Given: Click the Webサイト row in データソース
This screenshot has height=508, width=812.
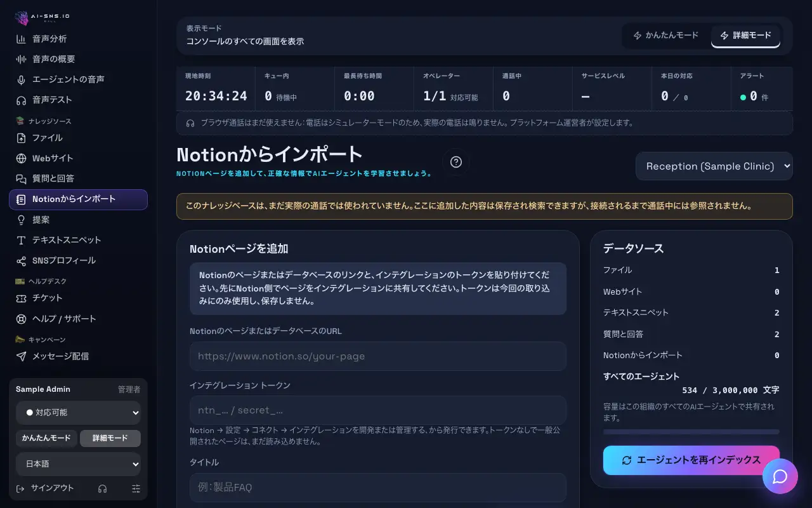Looking at the screenshot, I should click(x=691, y=292).
